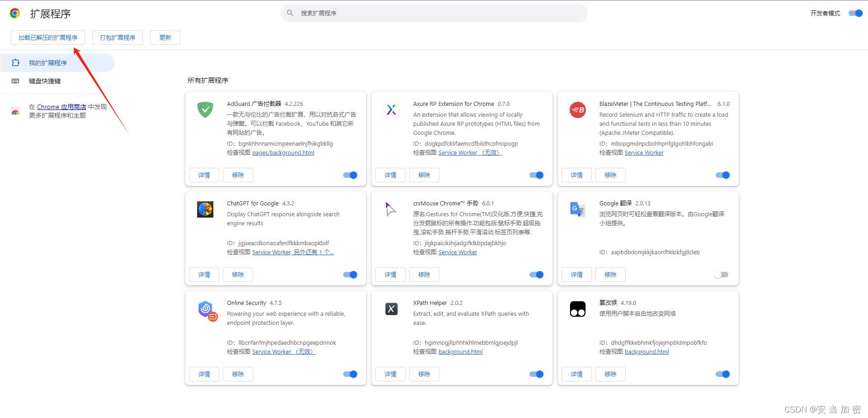Click the Chrome logo in header
This screenshot has width=868, height=418.
tap(15, 13)
